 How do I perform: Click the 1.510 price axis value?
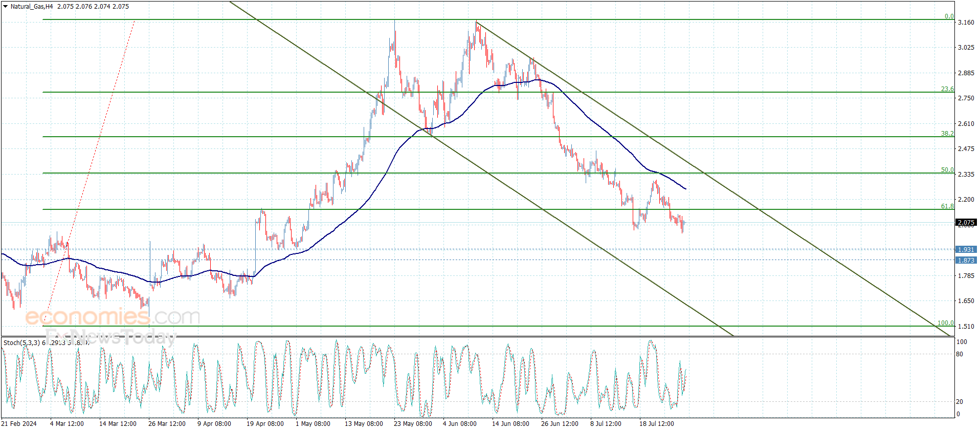pyautogui.click(x=966, y=327)
